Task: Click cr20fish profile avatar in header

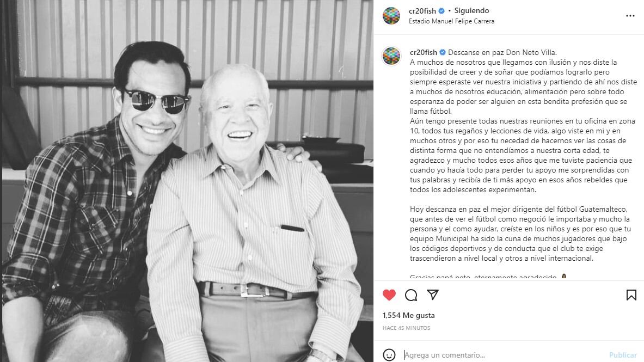Action: pos(391,16)
